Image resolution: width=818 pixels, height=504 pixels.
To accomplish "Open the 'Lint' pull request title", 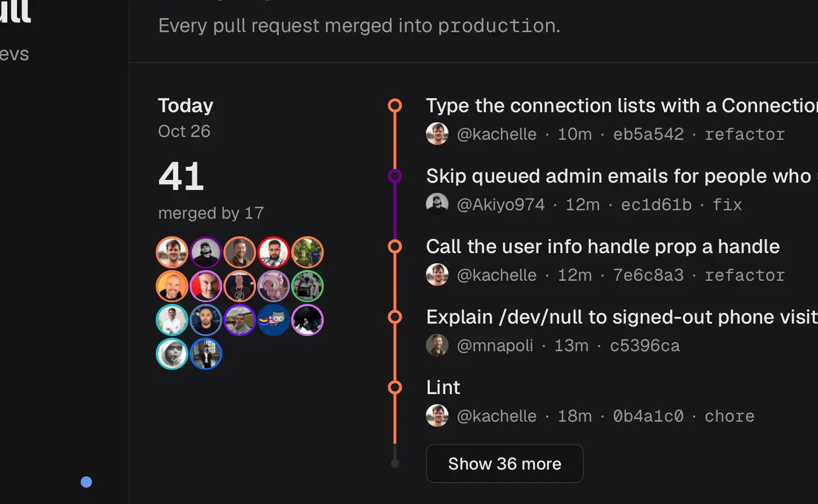I will pos(443,387).
